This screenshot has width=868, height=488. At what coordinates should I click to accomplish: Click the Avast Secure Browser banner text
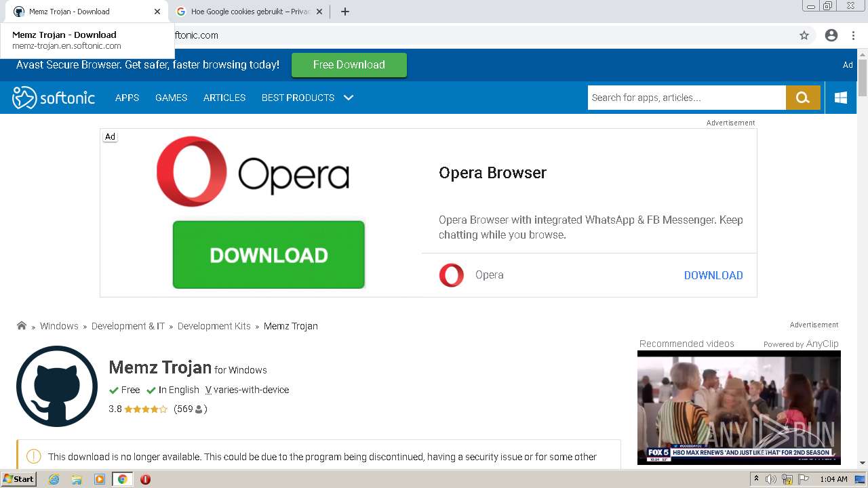(x=148, y=65)
